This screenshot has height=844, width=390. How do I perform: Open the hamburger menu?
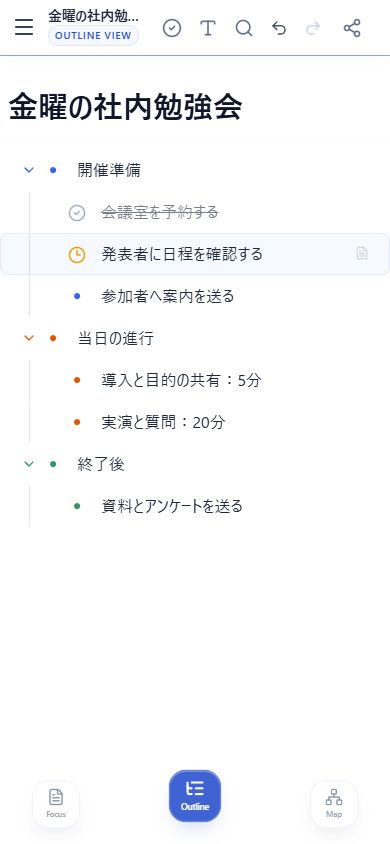coord(24,27)
